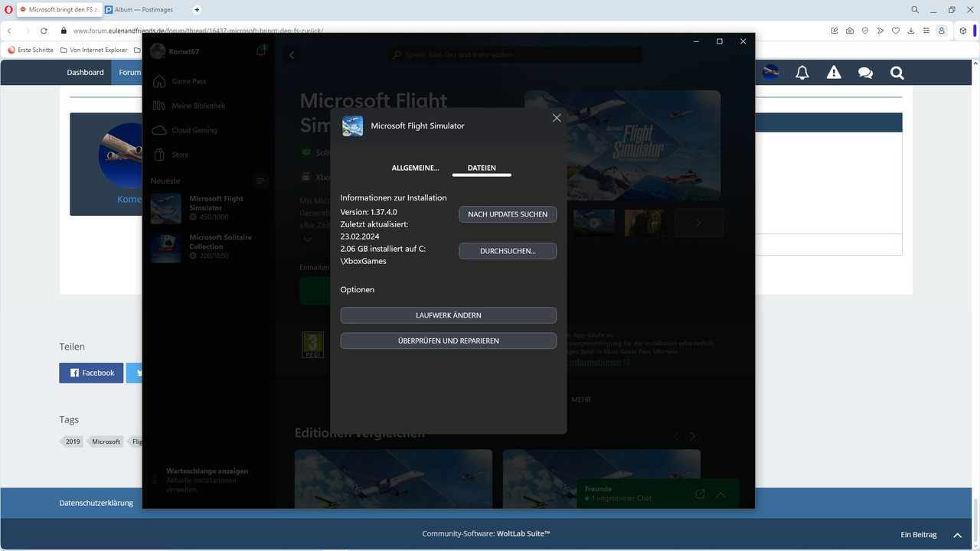Screen dimensions: 980x551
Task: Open 'Erste Schritte' bookmark
Action: click(x=31, y=50)
